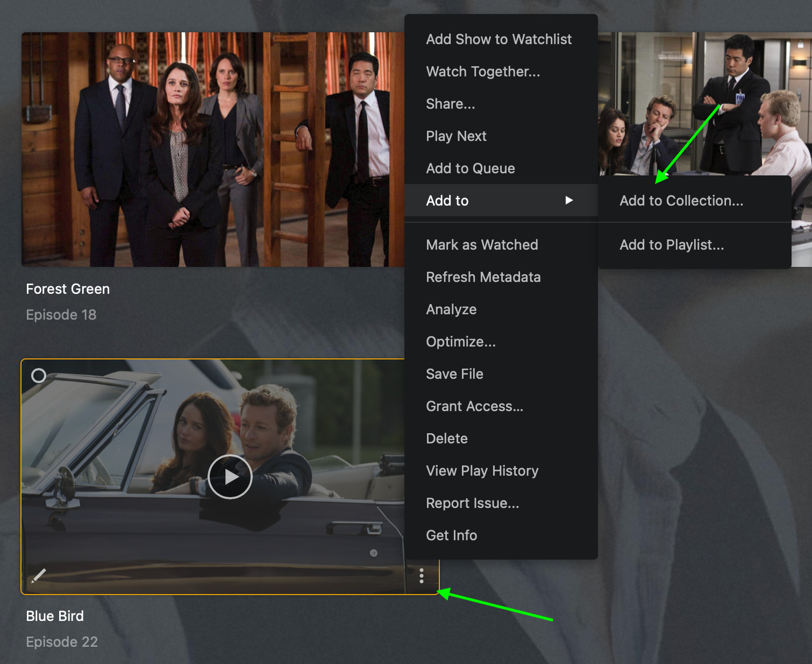
Task: Select Get Info
Action: pos(501,535)
